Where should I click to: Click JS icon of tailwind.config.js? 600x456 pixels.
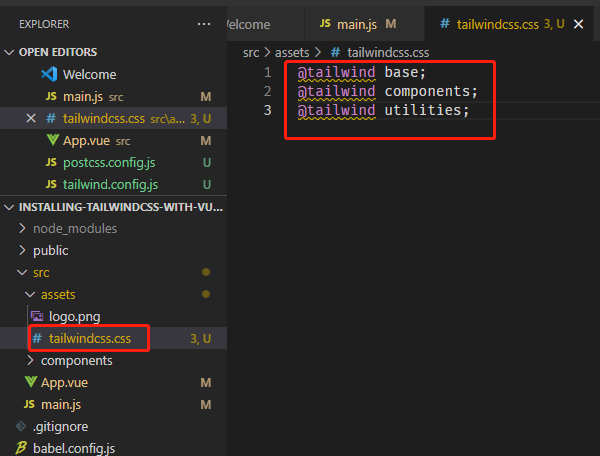(x=51, y=184)
